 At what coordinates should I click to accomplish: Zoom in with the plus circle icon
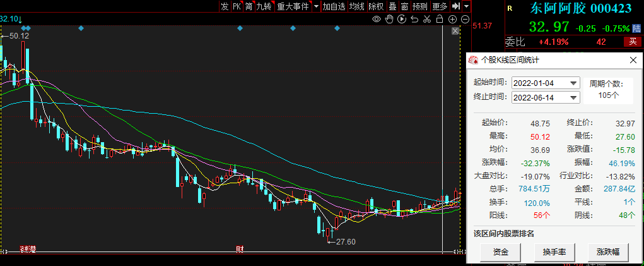point(452,19)
